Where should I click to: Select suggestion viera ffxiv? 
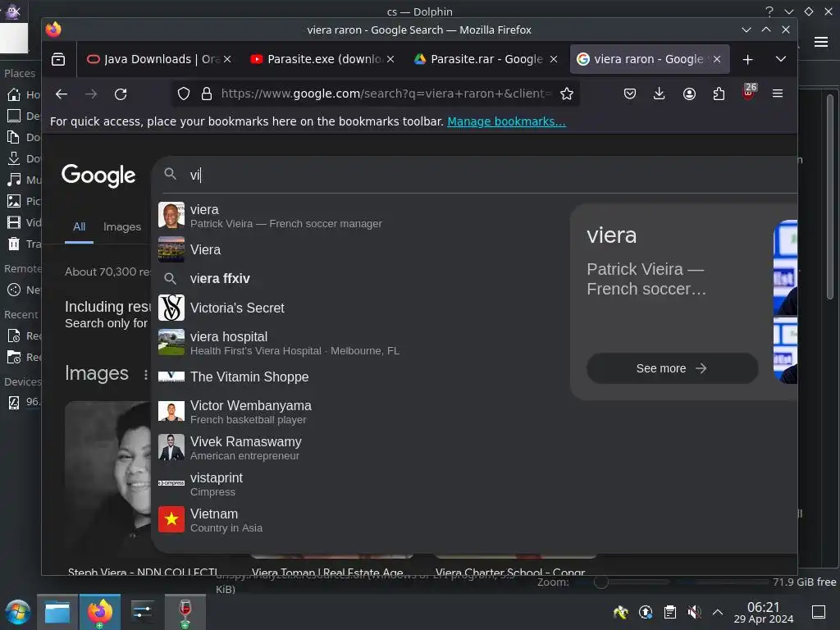click(359, 279)
